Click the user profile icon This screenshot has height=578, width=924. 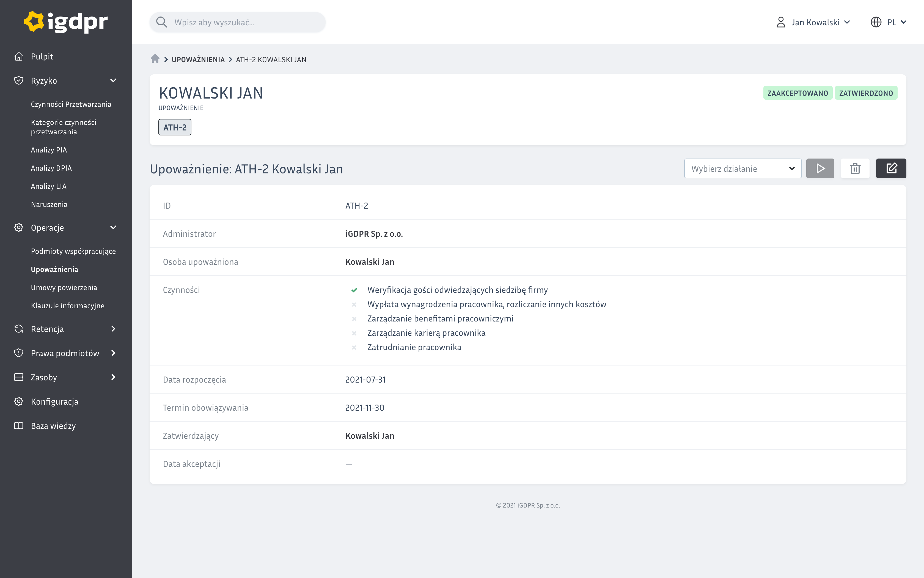(781, 22)
